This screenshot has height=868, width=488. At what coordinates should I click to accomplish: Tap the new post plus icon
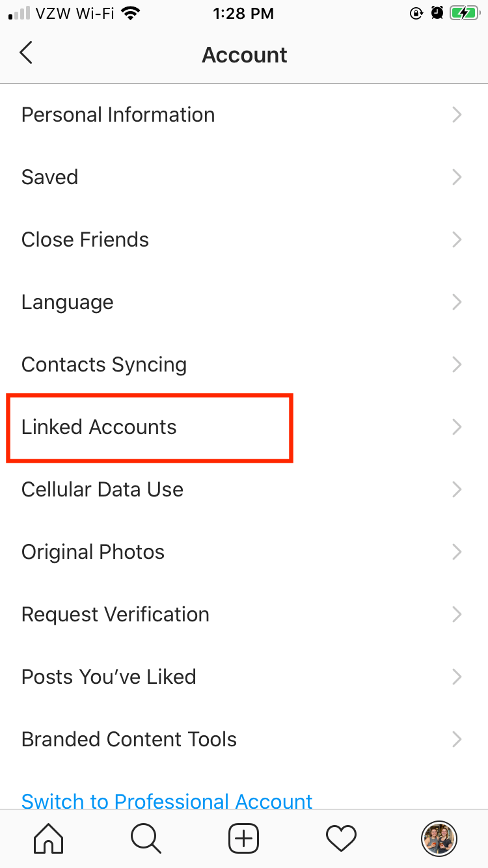pos(244,838)
